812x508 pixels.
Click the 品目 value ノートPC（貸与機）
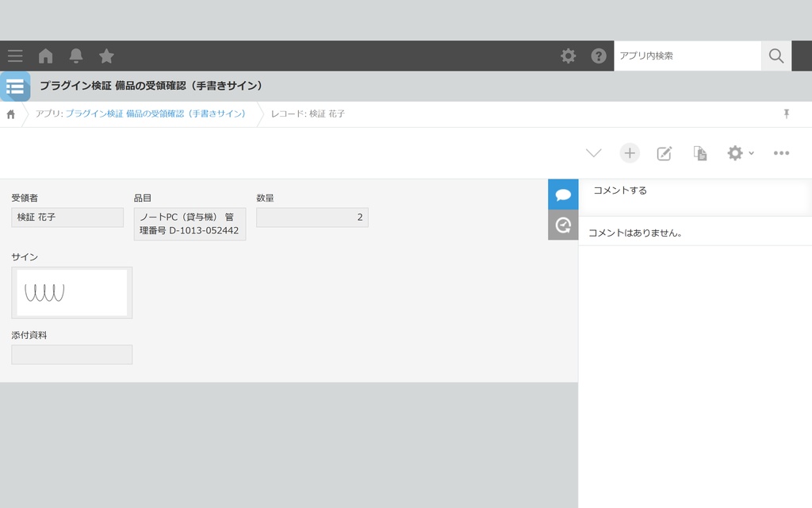point(190,224)
